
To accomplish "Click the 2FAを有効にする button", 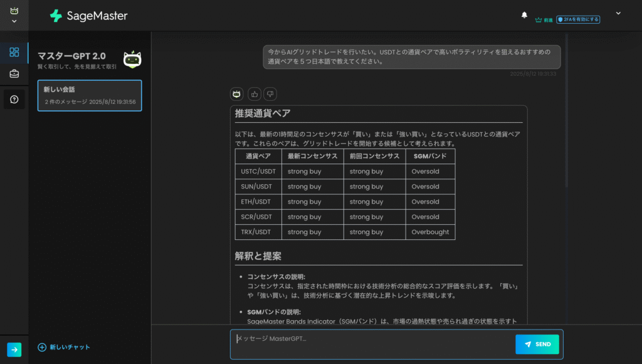I will click(x=578, y=19).
